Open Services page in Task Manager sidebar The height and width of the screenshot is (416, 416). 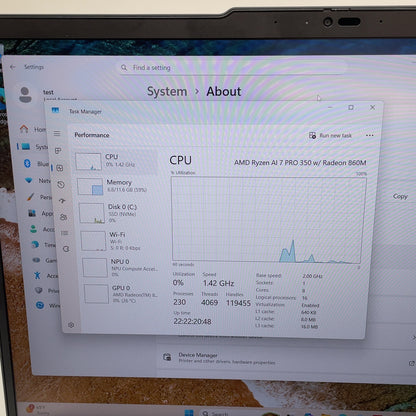[x=66, y=249]
